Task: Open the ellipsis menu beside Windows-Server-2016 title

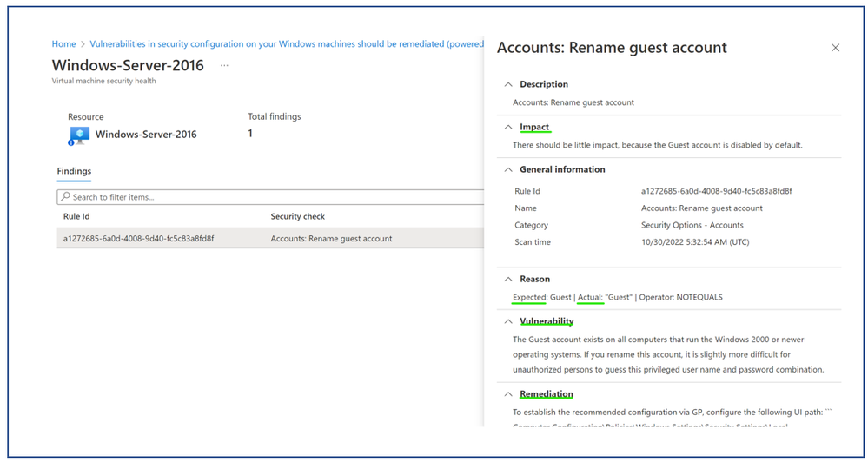Action: (x=224, y=65)
